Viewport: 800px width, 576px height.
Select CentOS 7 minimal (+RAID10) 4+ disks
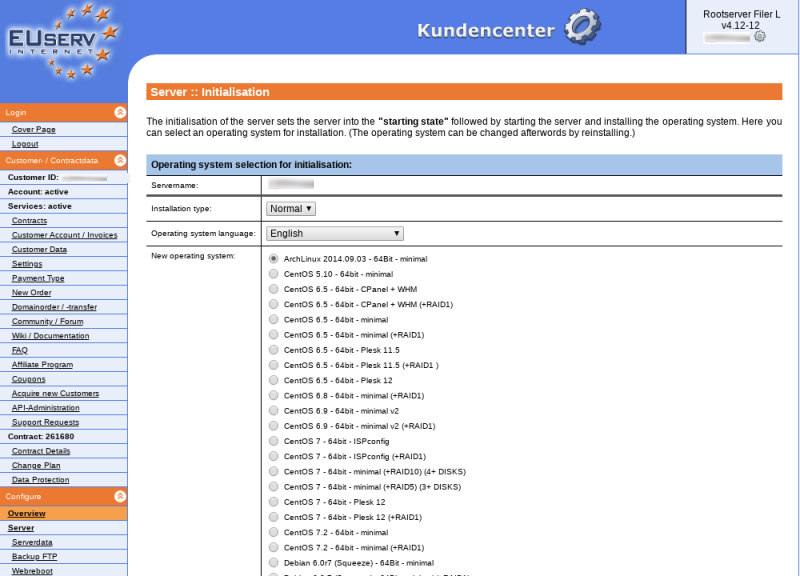pos(273,471)
